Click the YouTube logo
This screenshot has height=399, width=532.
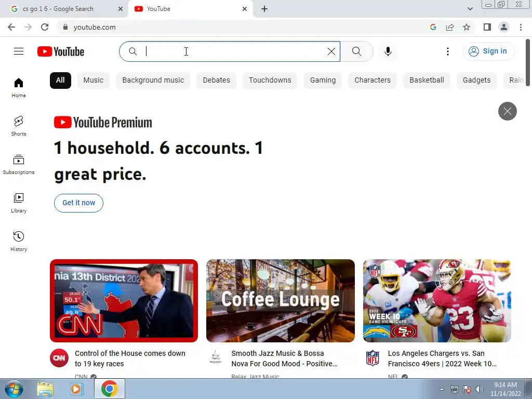coord(61,51)
